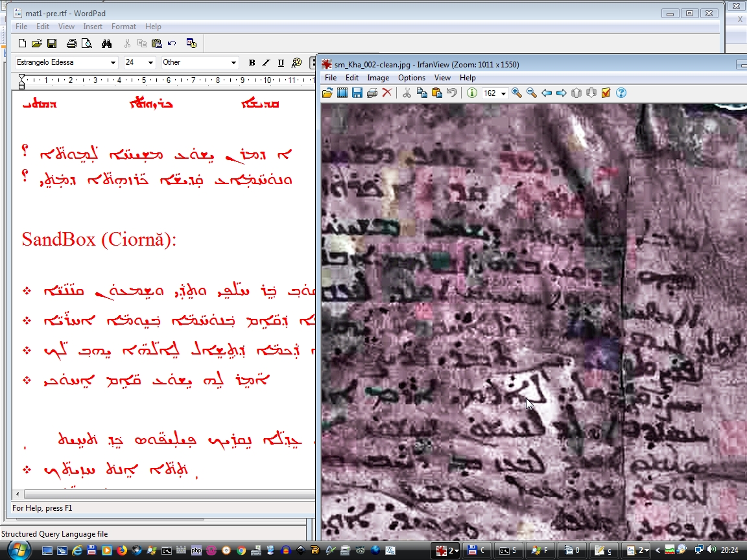747x560 pixels.
Task: Go to next image in IrfanView
Action: coord(562,93)
